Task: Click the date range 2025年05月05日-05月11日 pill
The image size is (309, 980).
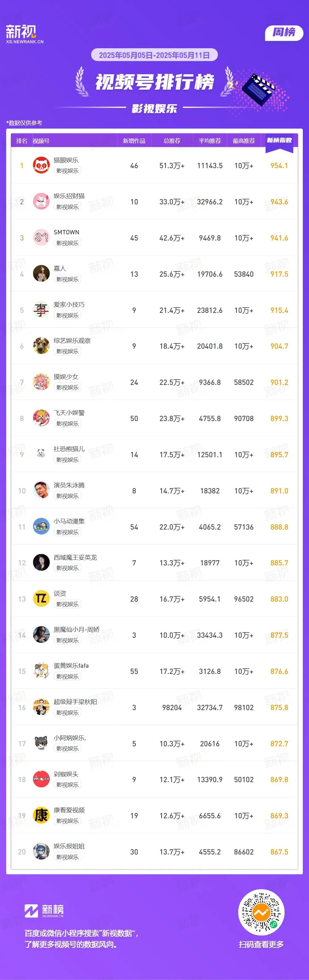Action: 154,55
